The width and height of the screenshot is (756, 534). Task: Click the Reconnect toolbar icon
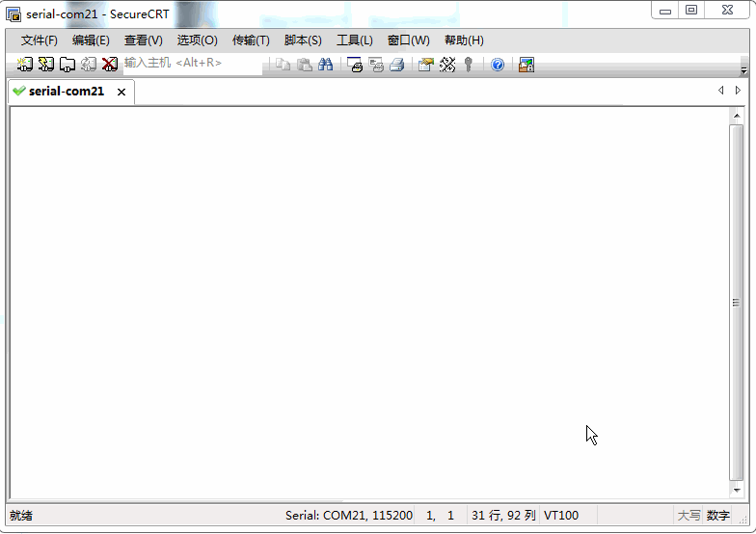pyautogui.click(x=89, y=64)
